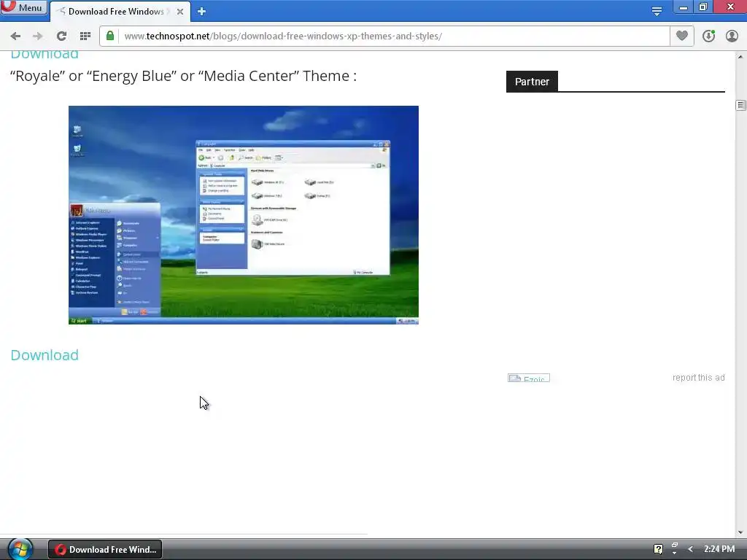Click the Download link below the screenshot
This screenshot has height=560, width=747.
[x=44, y=355]
